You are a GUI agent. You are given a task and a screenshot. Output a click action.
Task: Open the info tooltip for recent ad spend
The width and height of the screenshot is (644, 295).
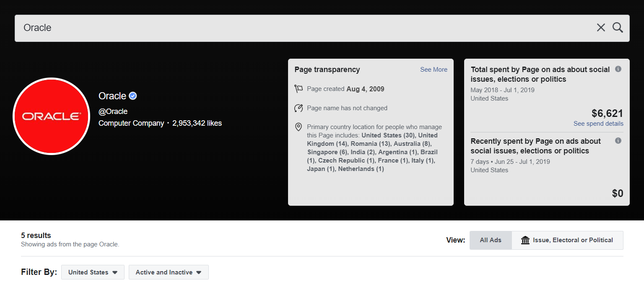(x=618, y=141)
